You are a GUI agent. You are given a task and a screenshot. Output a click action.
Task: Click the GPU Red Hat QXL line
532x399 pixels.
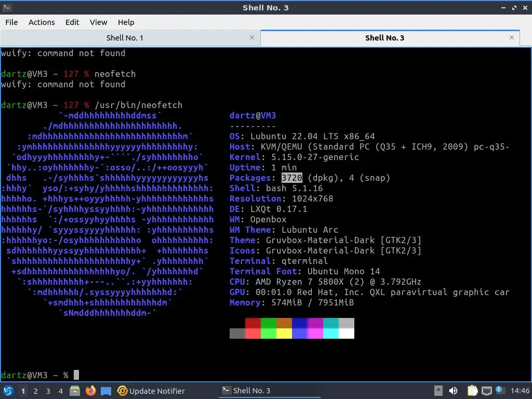pos(369,292)
